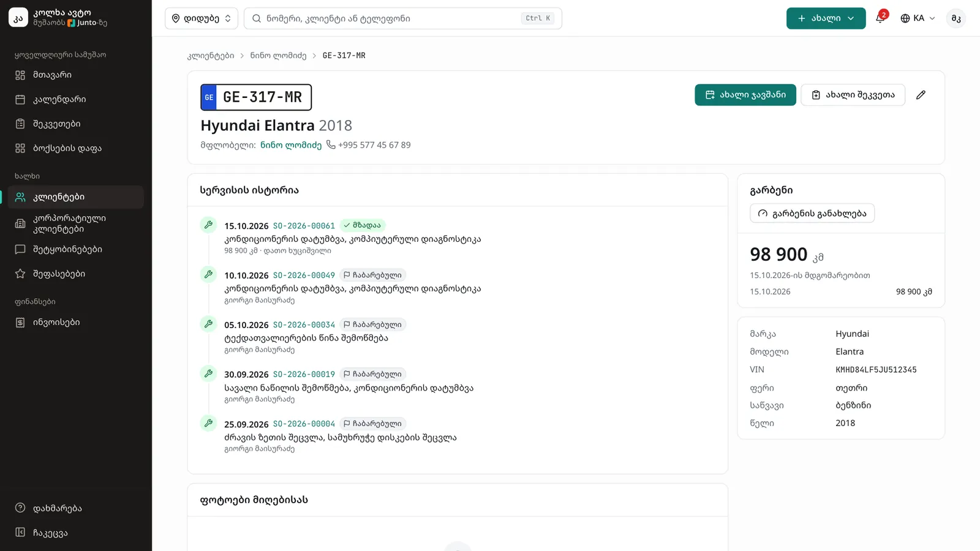Click the wrench icon next to SO-2026-00019
980x551 pixels.
pyautogui.click(x=208, y=373)
